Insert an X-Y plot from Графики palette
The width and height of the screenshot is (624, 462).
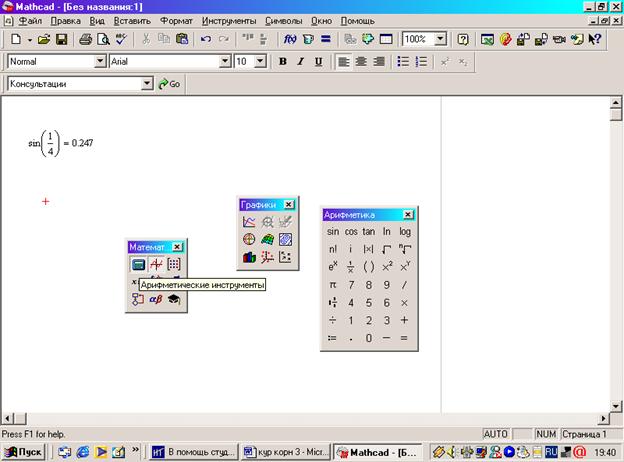click(x=249, y=222)
